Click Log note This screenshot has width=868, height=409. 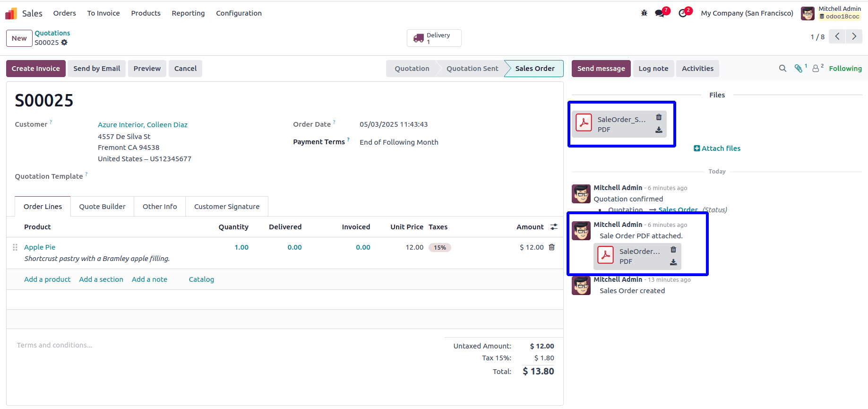[653, 69]
